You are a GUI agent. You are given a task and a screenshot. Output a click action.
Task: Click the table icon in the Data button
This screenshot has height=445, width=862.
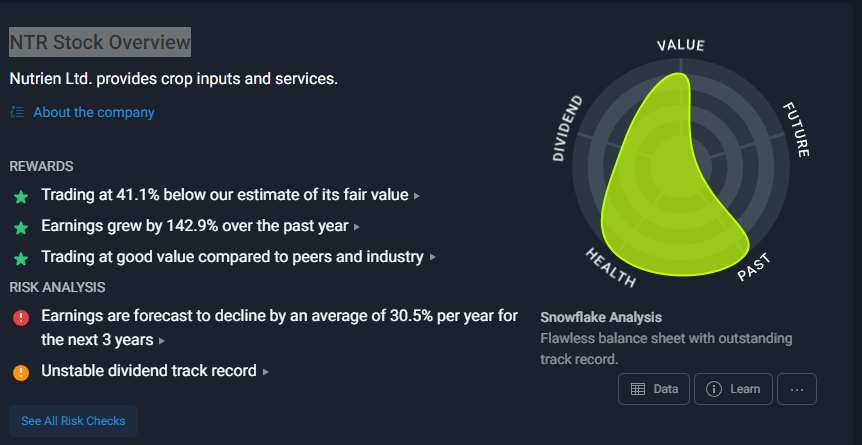[637, 389]
